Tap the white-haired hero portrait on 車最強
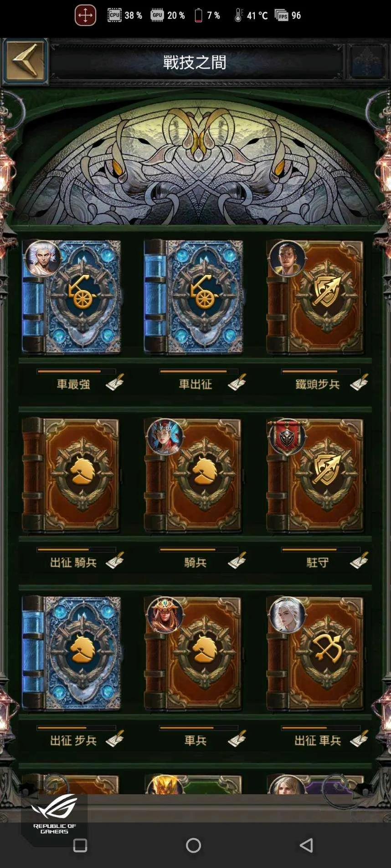This screenshot has height=868, width=391. click(42, 259)
